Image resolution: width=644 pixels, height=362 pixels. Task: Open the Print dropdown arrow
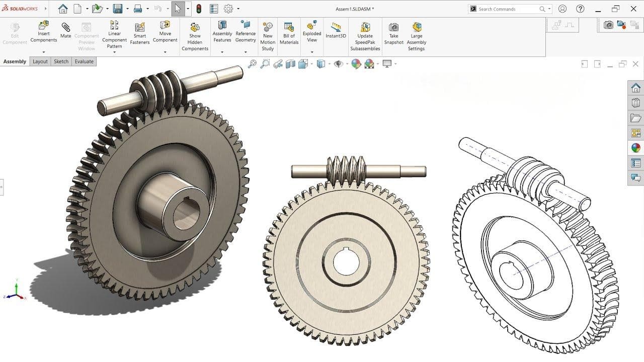[147, 9]
